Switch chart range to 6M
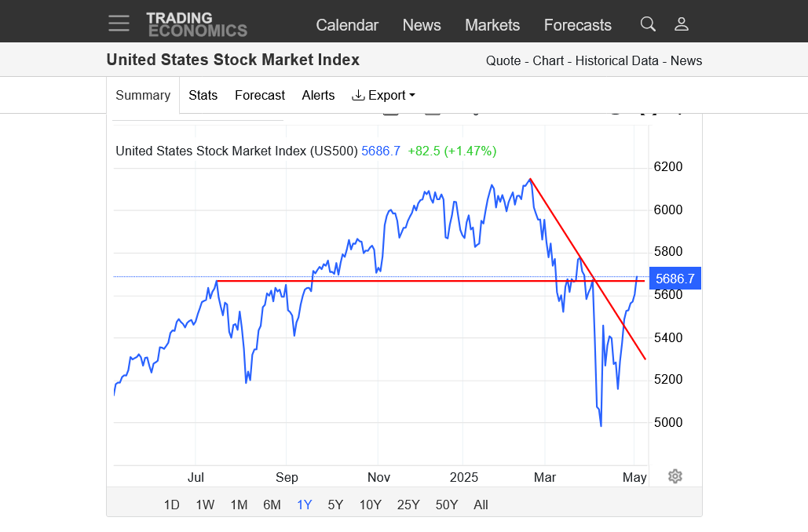 pos(272,505)
